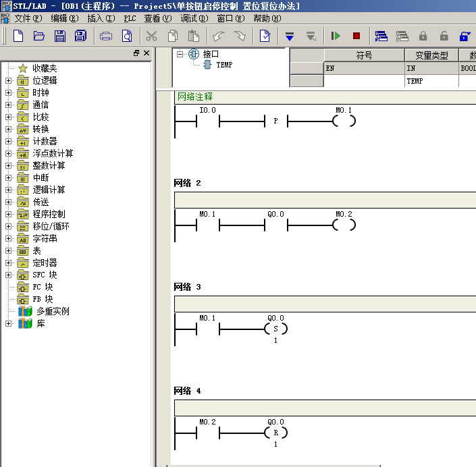Print the ladder program
Viewport: 476px width, 467px height.
pyautogui.click(x=105, y=36)
